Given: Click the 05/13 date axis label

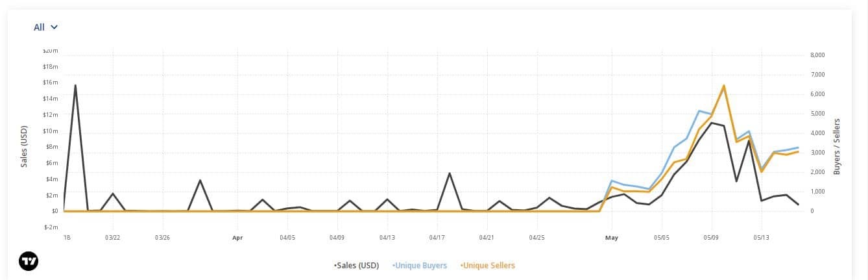Looking at the screenshot, I should (761, 238).
